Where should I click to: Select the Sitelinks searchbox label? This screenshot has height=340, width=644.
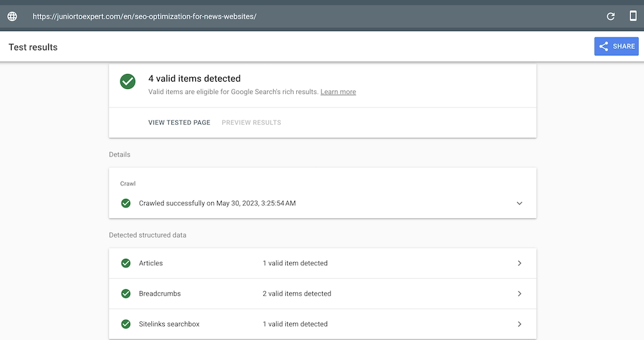pyautogui.click(x=169, y=324)
